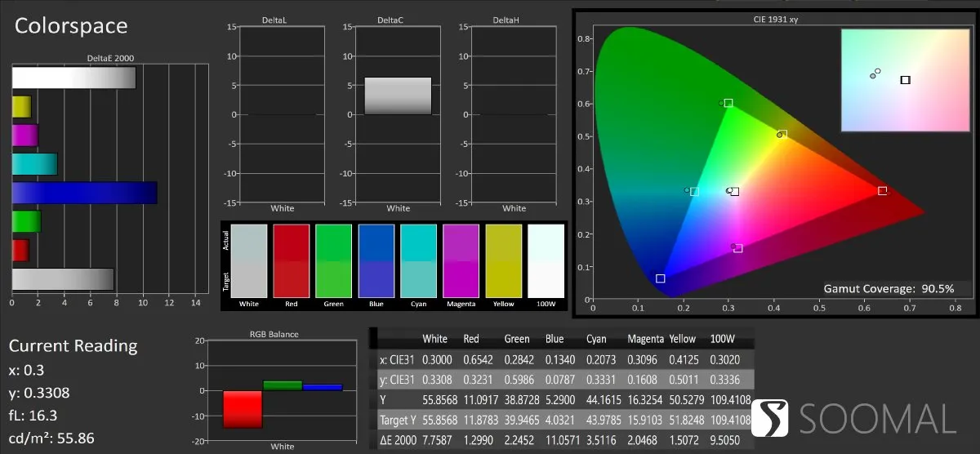Select the Cyan color swatch
This screenshot has width=980, height=454.
[x=421, y=261]
